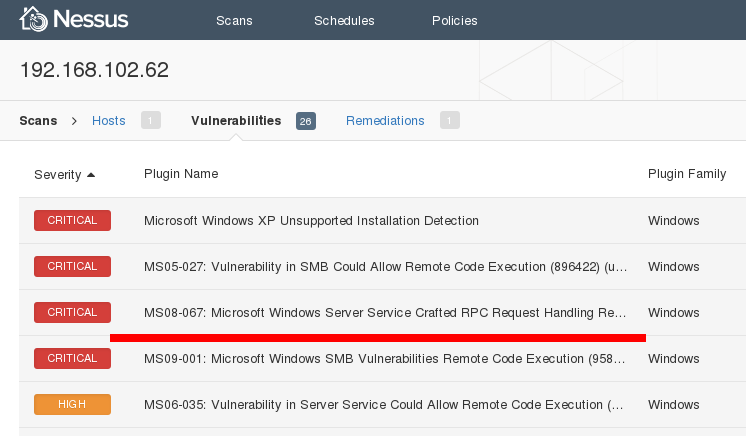Image resolution: width=746 pixels, height=436 pixels.
Task: Click Windows family cell in MS06-035 row
Action: pos(673,405)
